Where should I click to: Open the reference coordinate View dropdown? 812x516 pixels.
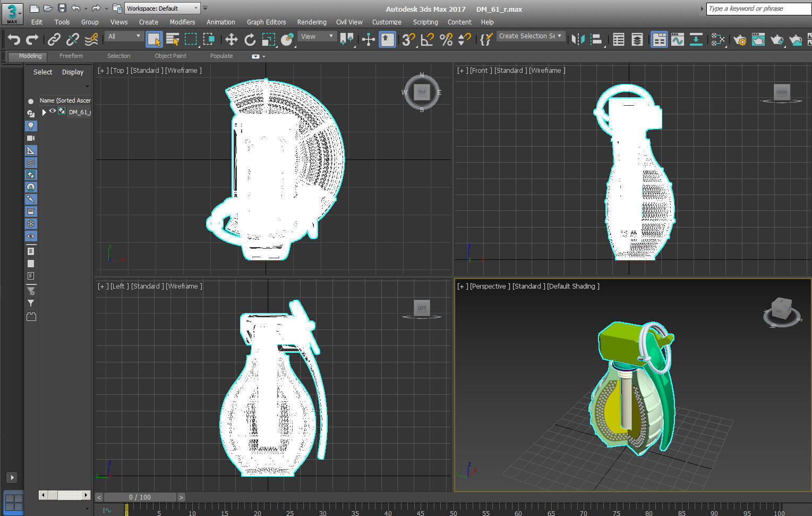[317, 36]
